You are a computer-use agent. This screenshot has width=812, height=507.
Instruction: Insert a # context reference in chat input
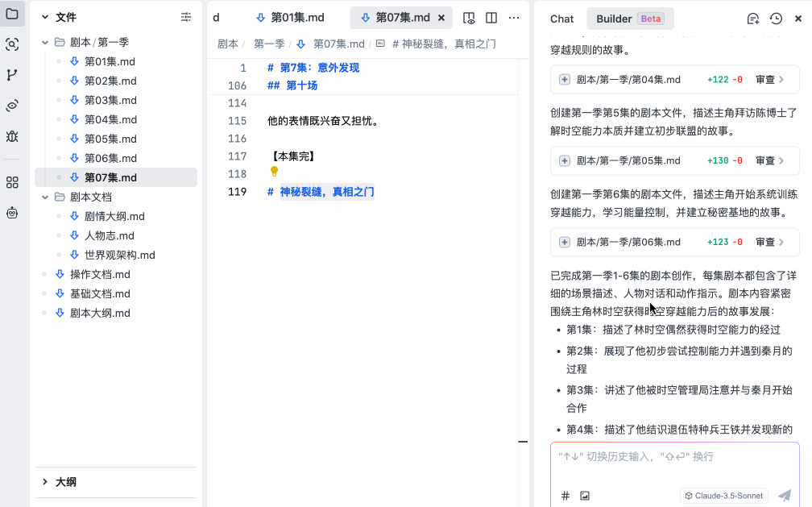coord(565,496)
